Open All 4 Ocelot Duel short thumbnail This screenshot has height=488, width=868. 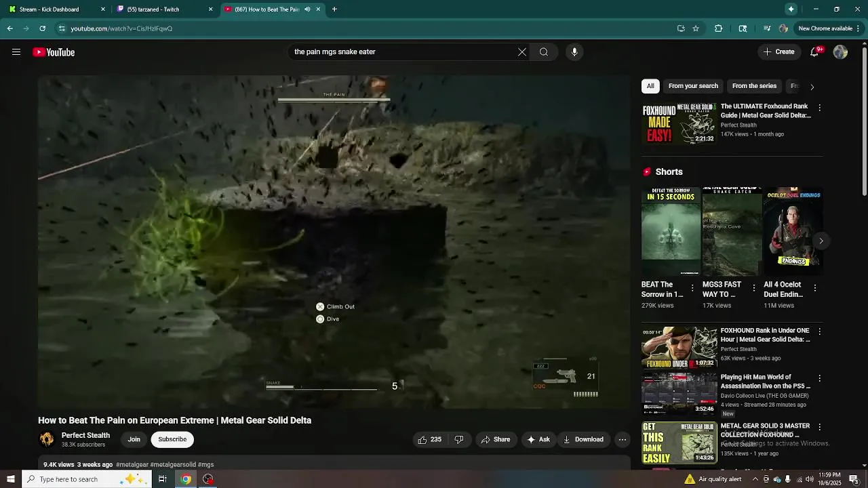[793, 232]
